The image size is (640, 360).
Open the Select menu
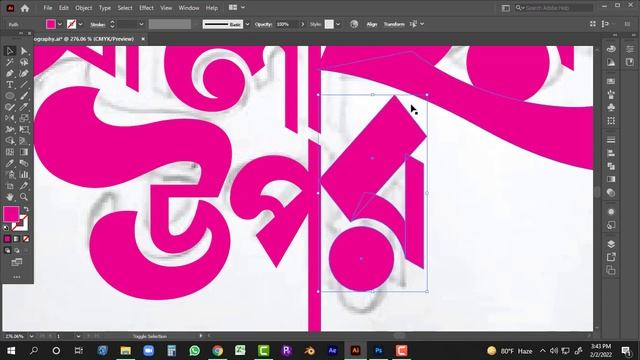[124, 8]
